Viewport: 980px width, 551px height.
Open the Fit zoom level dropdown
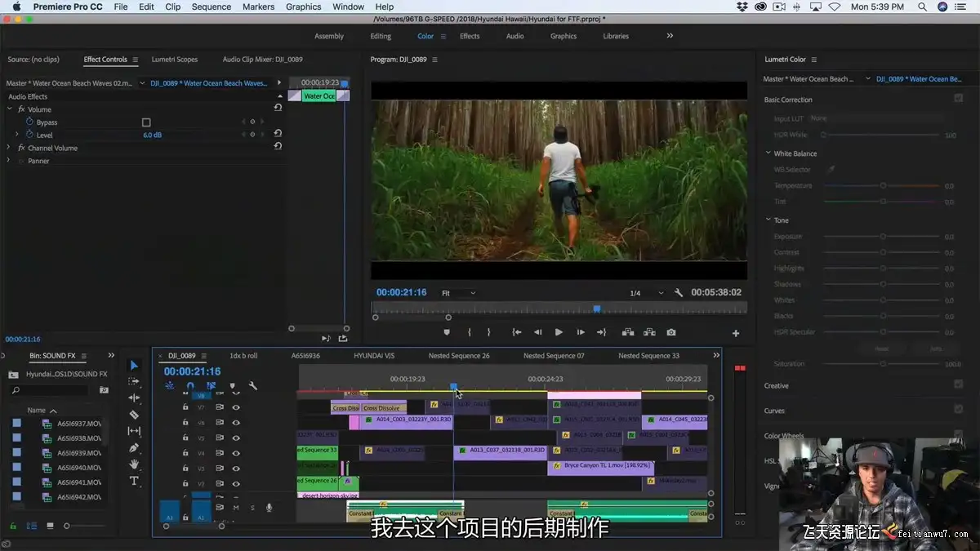458,293
